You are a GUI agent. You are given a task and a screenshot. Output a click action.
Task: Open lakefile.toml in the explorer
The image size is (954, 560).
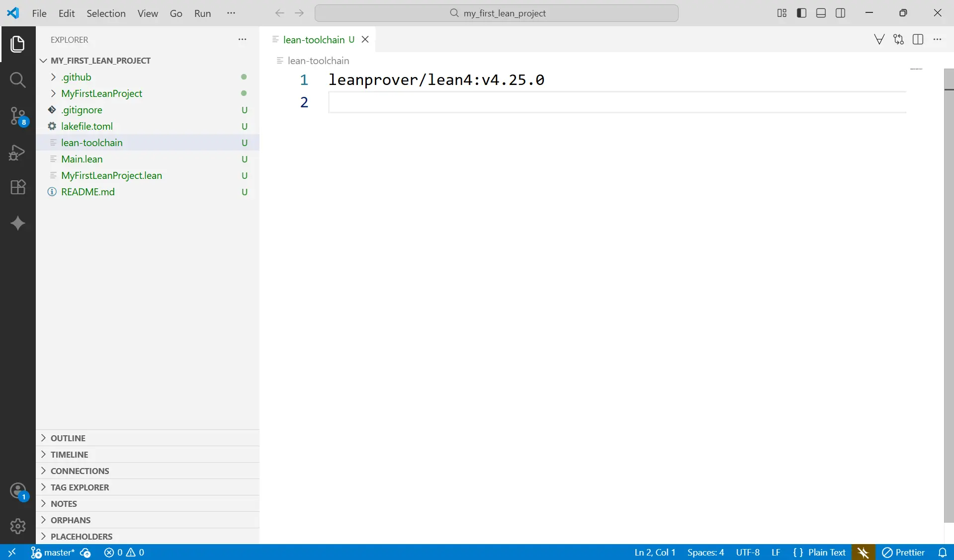coord(87,126)
